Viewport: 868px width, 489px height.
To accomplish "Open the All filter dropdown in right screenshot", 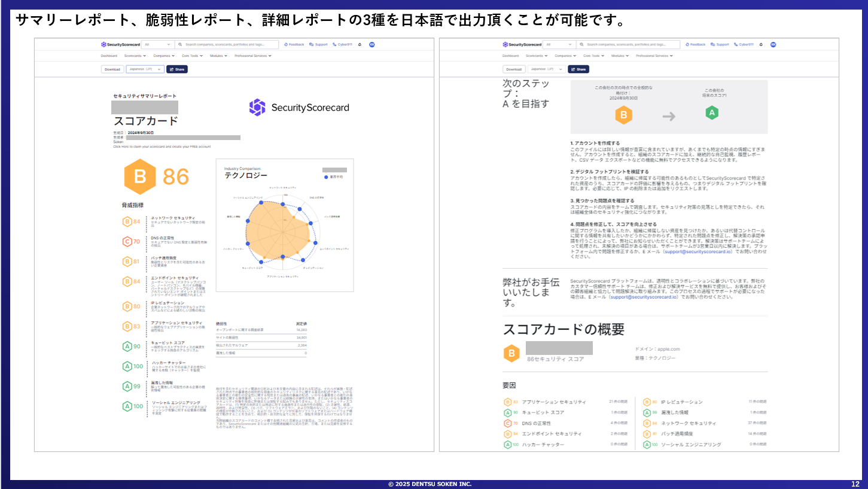I will point(559,44).
